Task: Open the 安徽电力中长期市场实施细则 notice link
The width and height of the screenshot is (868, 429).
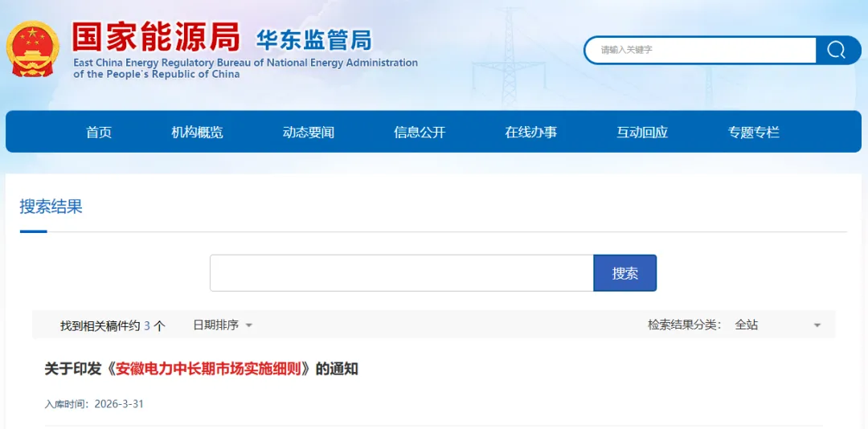Action: (x=202, y=369)
